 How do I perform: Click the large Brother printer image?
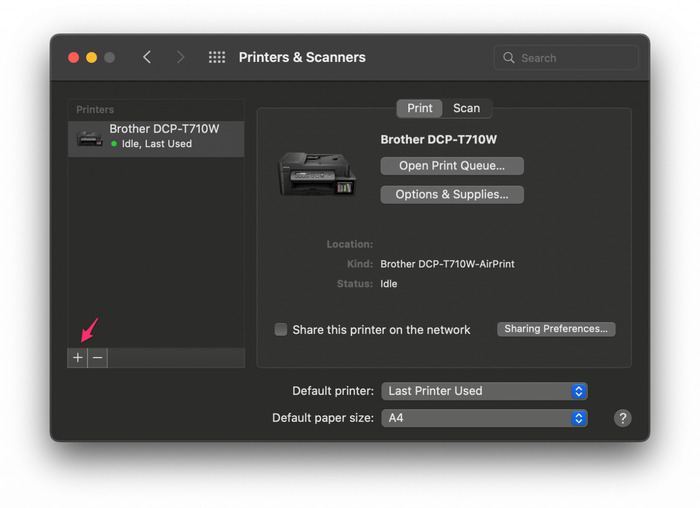click(x=317, y=174)
